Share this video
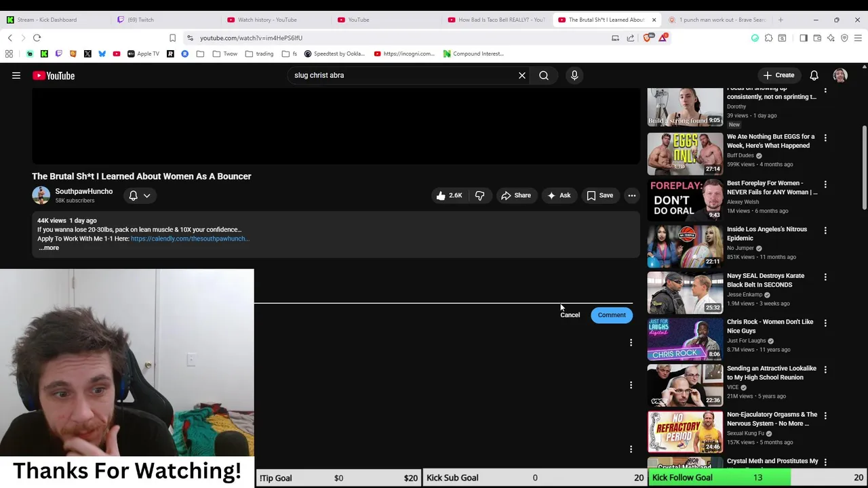This screenshot has height=488, width=868. (x=515, y=195)
